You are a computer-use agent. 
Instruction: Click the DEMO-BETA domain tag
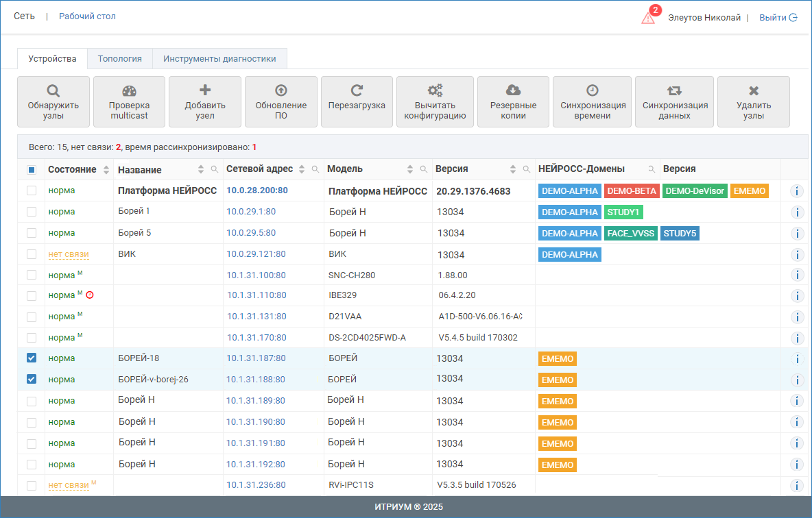631,191
